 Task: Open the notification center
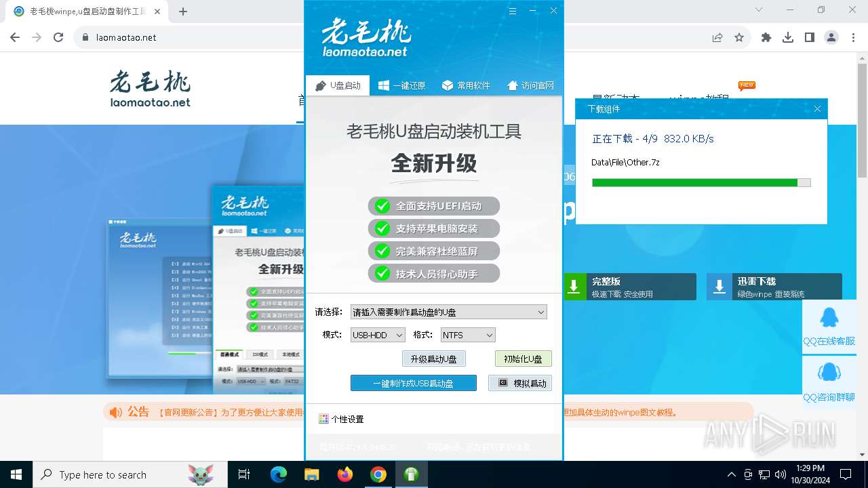coord(846,474)
